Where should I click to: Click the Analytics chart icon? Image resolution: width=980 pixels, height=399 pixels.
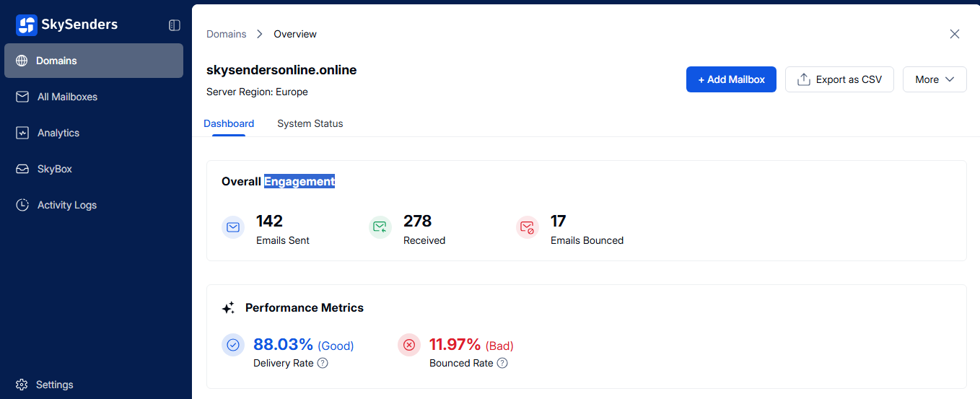pos(22,133)
